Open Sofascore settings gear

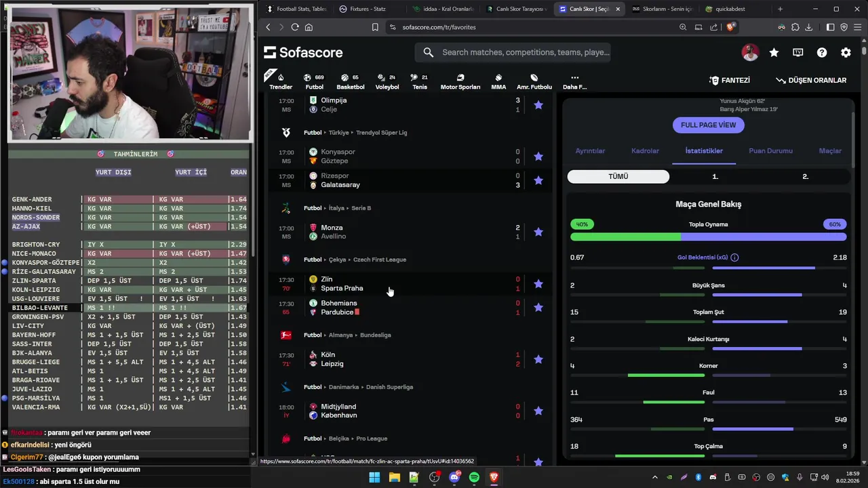[846, 52]
